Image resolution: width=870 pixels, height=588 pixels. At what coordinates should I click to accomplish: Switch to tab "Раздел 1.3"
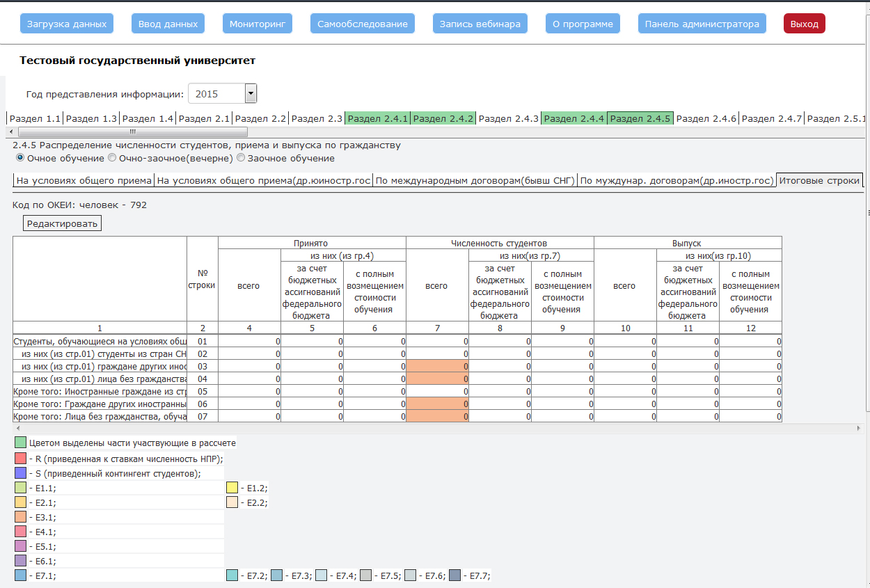[91, 118]
